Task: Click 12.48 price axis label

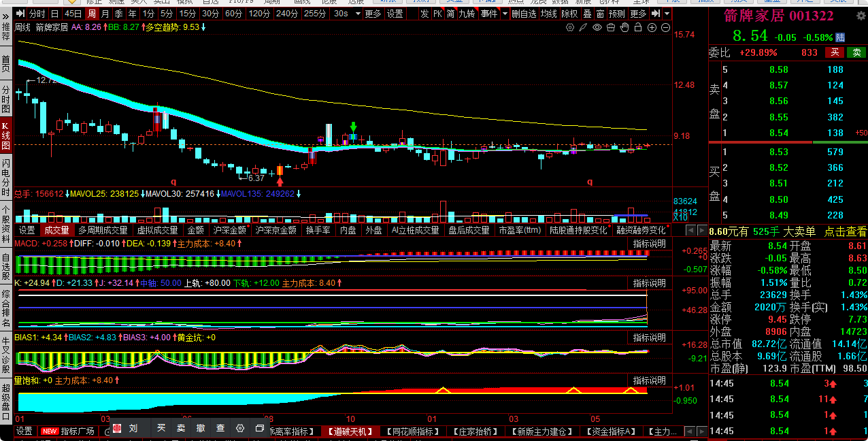Action: tap(684, 85)
